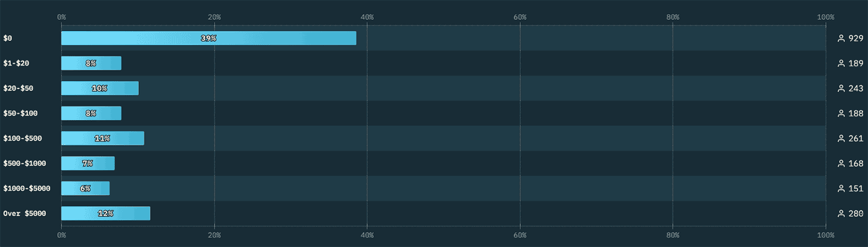The height and width of the screenshot is (247, 868).
Task: Click the '$20-$50' row label
Action: (x=18, y=89)
